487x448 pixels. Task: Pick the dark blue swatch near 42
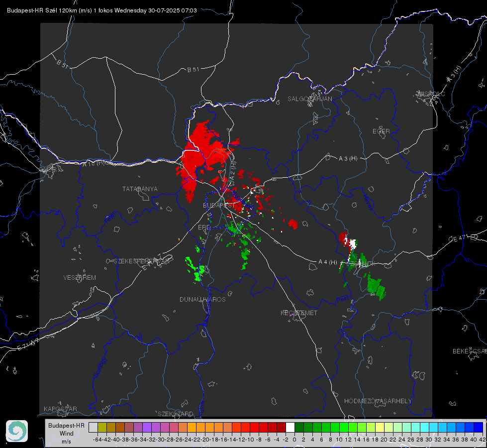point(479,427)
